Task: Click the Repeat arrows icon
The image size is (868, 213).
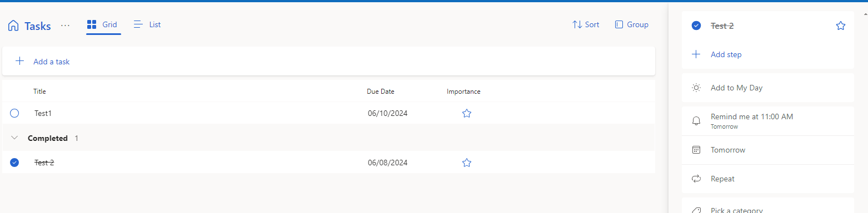Action: click(696, 179)
